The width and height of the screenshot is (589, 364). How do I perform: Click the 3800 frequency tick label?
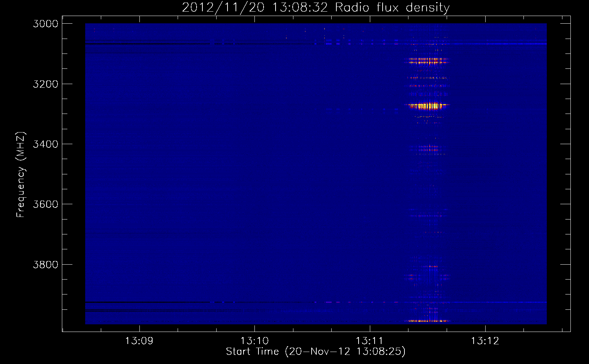[x=46, y=265]
